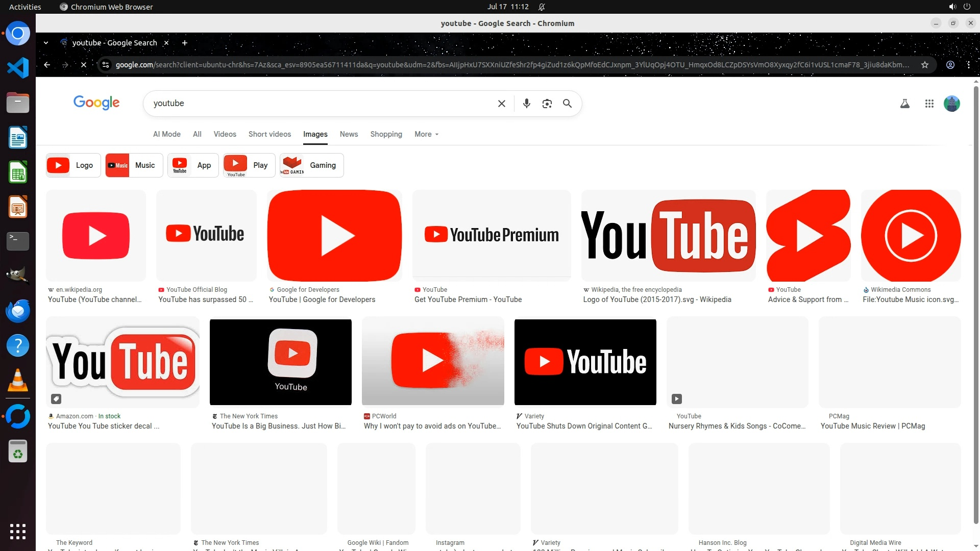Click the magnifying glass search button

pyautogui.click(x=567, y=104)
